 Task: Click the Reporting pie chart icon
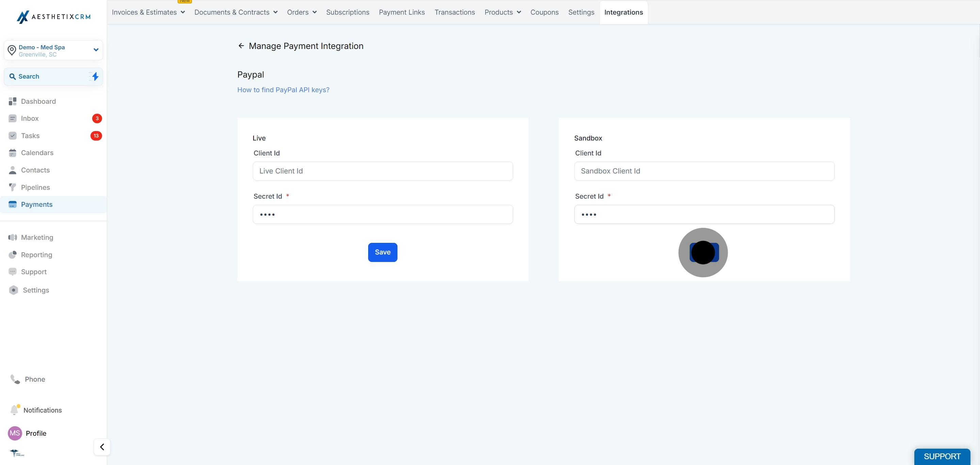pyautogui.click(x=13, y=254)
